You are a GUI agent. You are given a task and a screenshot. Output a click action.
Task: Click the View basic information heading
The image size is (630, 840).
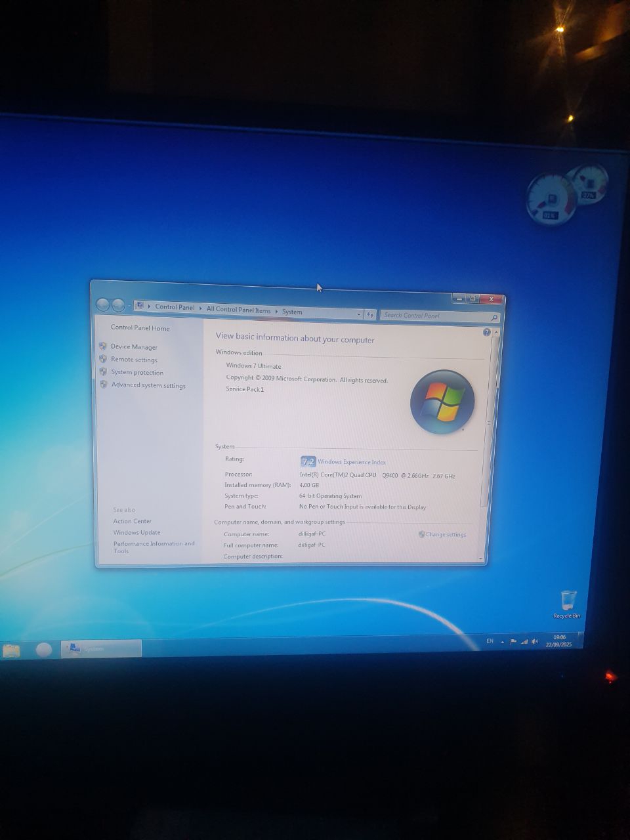coord(295,338)
